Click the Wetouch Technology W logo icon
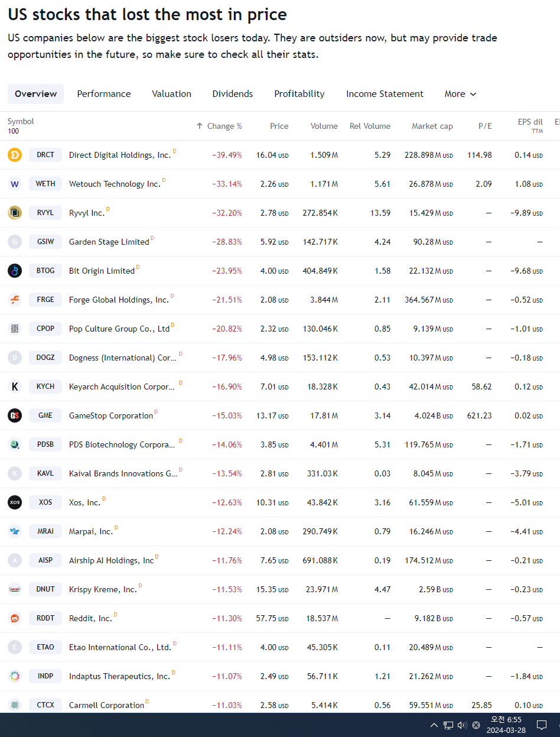Image resolution: width=560 pixels, height=737 pixels. click(x=15, y=184)
